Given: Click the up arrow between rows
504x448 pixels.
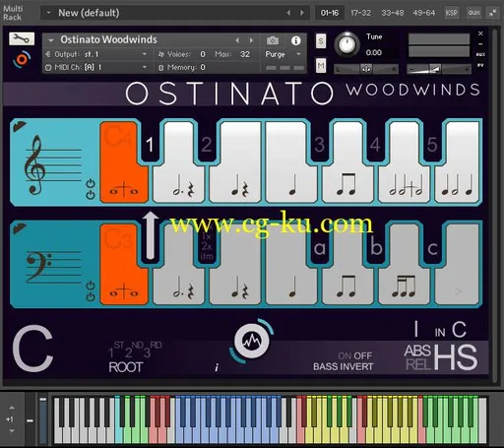Looking at the screenshot, I should click(151, 235).
